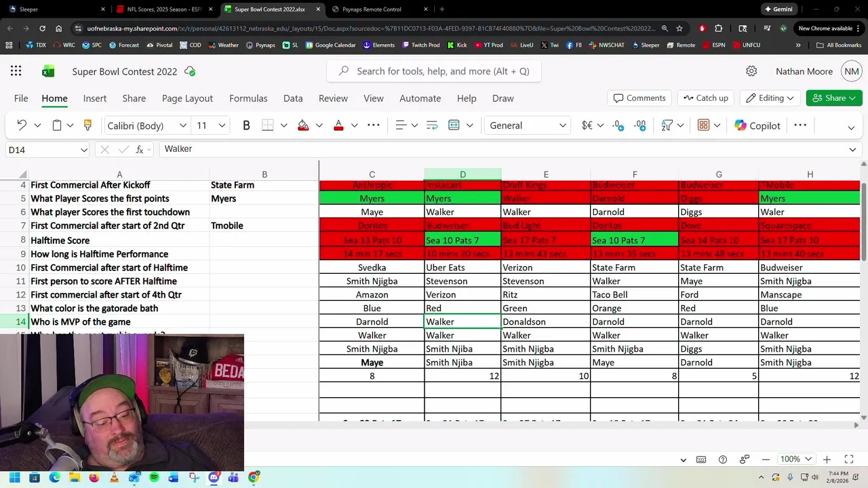The width and height of the screenshot is (868, 488).
Task: Expand the formula bar
Action: coord(852,150)
